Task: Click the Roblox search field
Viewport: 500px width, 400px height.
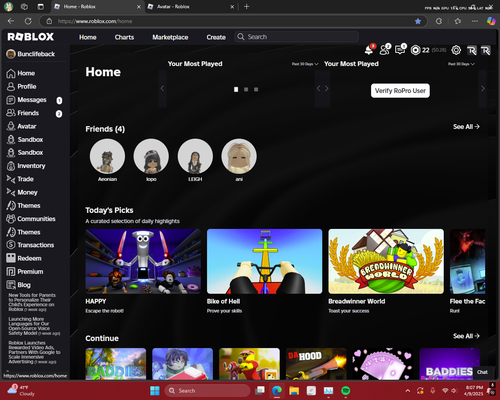Action: click(297, 37)
